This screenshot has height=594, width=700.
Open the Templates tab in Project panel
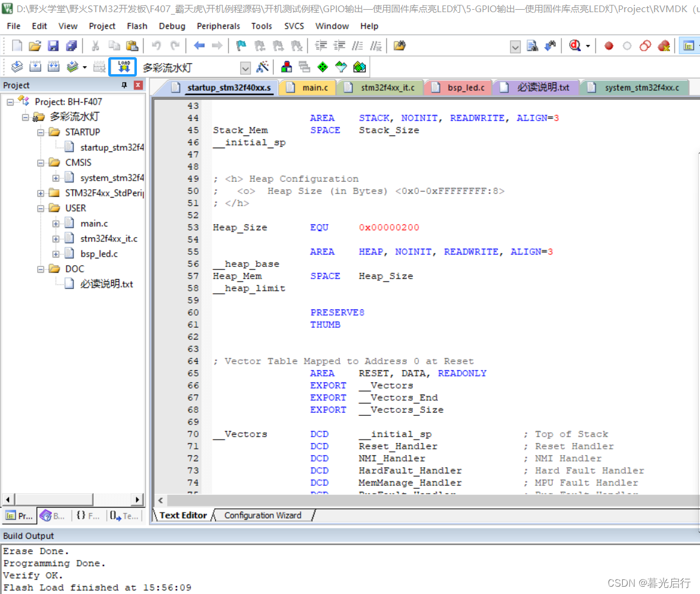[x=124, y=516]
